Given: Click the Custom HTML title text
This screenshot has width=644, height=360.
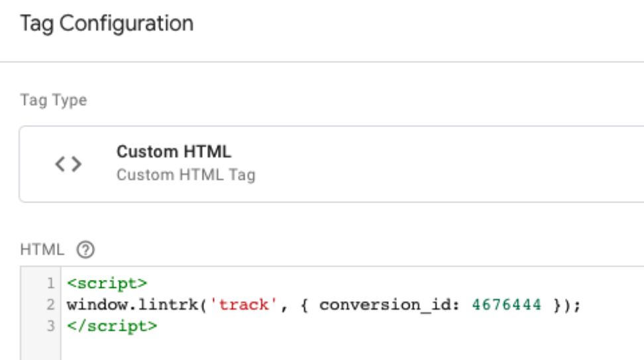Looking at the screenshot, I should coord(174,152).
